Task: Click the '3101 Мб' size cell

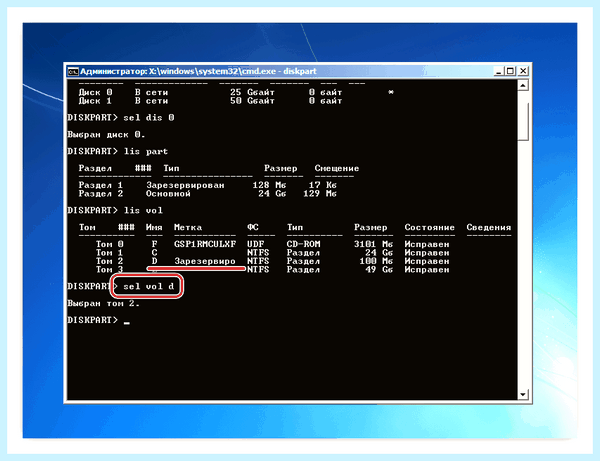Action: click(x=373, y=244)
